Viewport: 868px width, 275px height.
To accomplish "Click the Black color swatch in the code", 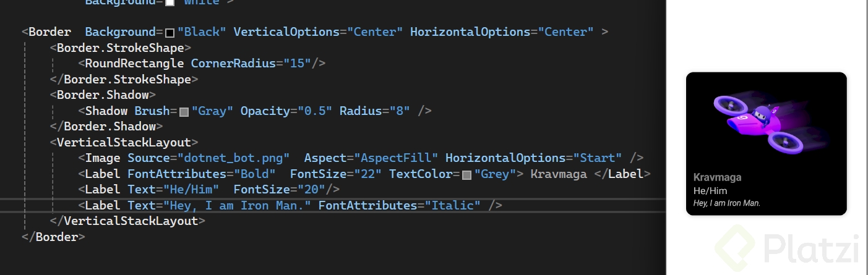I will click(x=170, y=32).
